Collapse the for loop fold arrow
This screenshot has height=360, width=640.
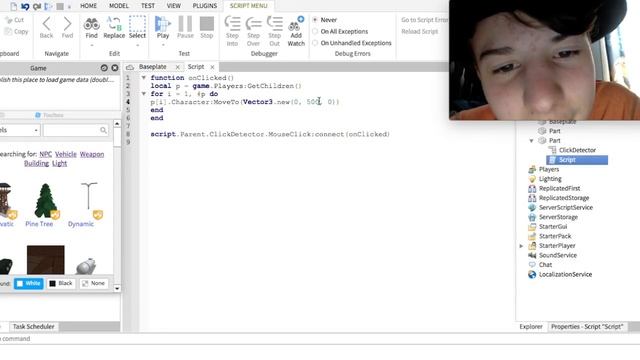[144, 94]
